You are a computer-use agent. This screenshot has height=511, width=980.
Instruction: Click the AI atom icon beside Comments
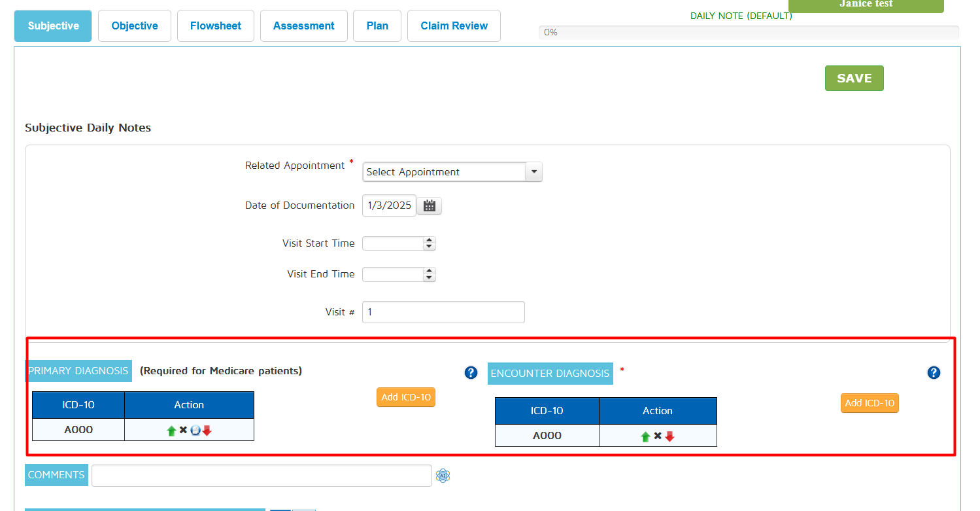(443, 476)
